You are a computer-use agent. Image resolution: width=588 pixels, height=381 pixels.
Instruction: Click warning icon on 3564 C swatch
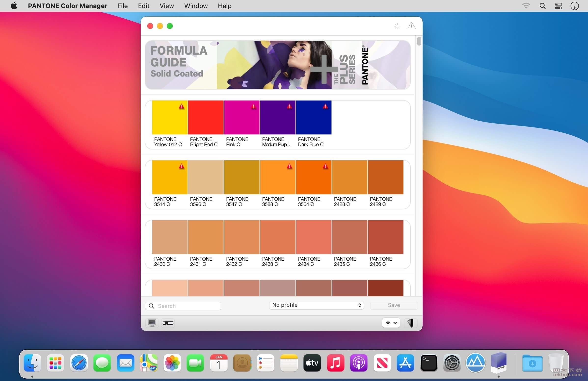(x=325, y=166)
